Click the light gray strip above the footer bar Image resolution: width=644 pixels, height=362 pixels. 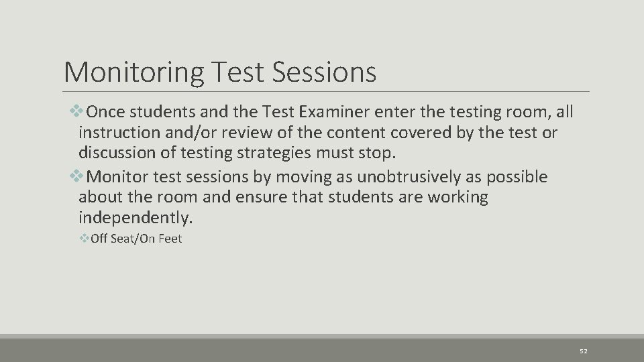[x=322, y=336]
